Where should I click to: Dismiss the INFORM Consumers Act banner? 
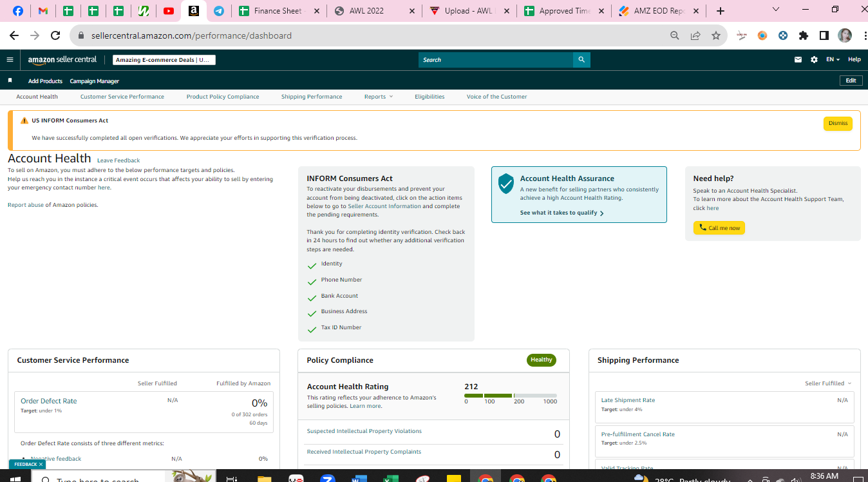coord(838,124)
